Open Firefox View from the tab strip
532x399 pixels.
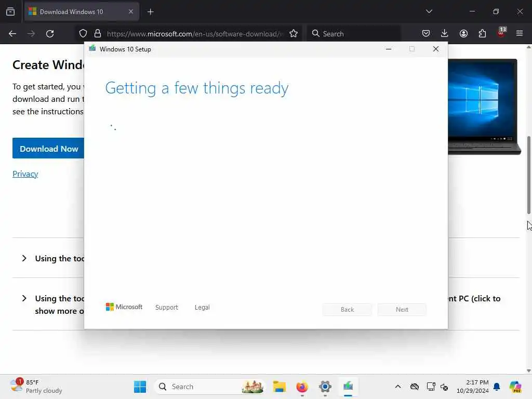click(x=10, y=11)
